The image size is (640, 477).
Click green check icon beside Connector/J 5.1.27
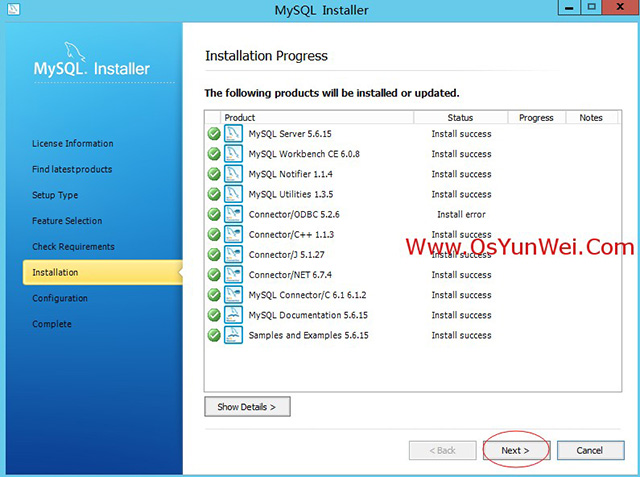(x=214, y=255)
